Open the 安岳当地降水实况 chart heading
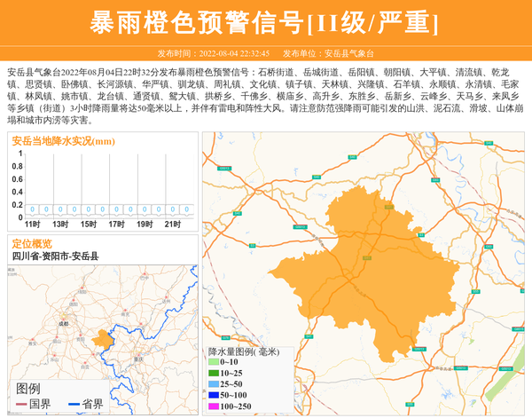This screenshot has height=418, width=532. 63,141
